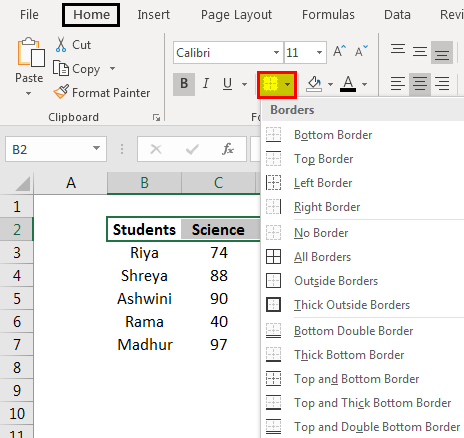Enable center horizontal alignment

(x=420, y=84)
